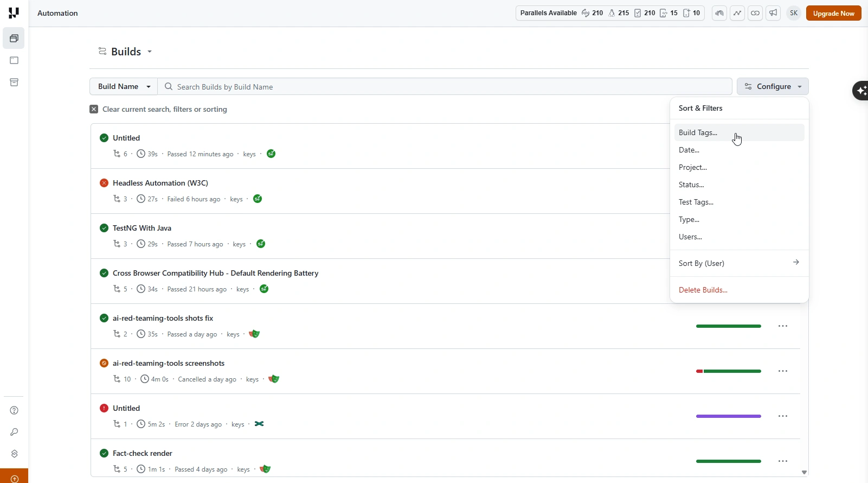
Task: Open more options for Untitled error build
Action: click(783, 416)
